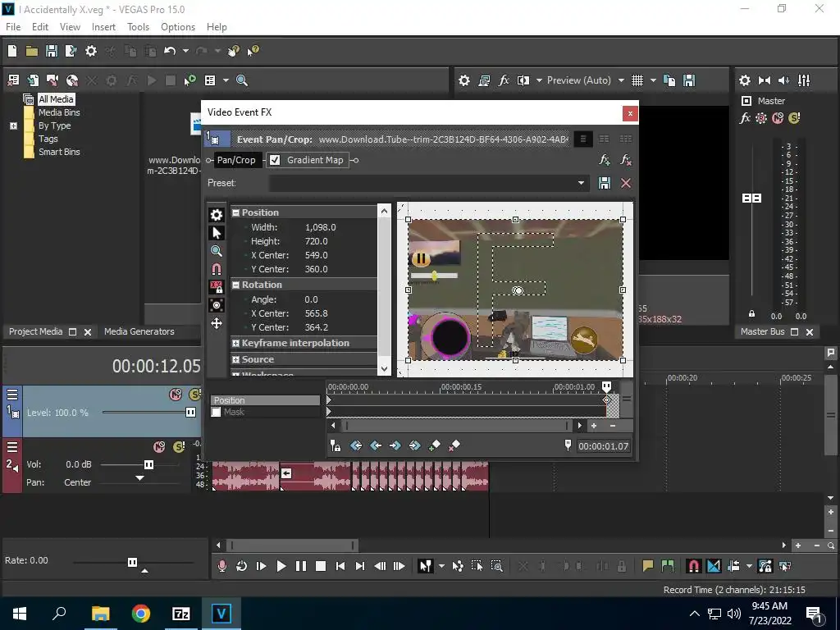Open the File menu

click(x=13, y=27)
